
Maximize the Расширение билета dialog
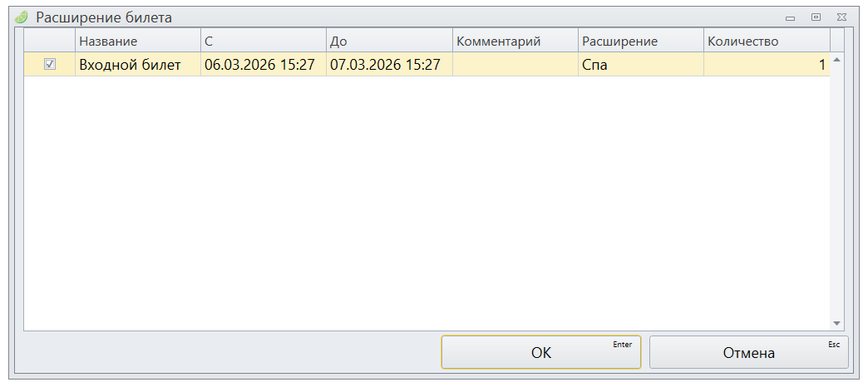tap(816, 17)
